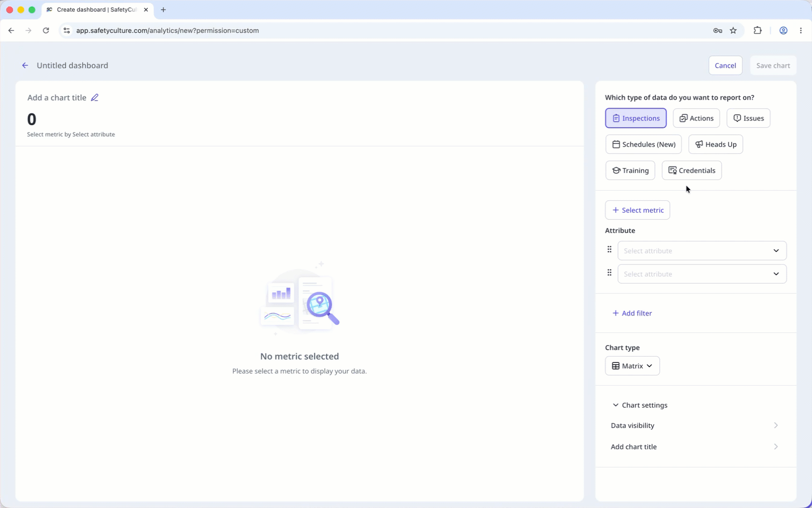Click the Select metric button
812x508 pixels.
click(638, 210)
